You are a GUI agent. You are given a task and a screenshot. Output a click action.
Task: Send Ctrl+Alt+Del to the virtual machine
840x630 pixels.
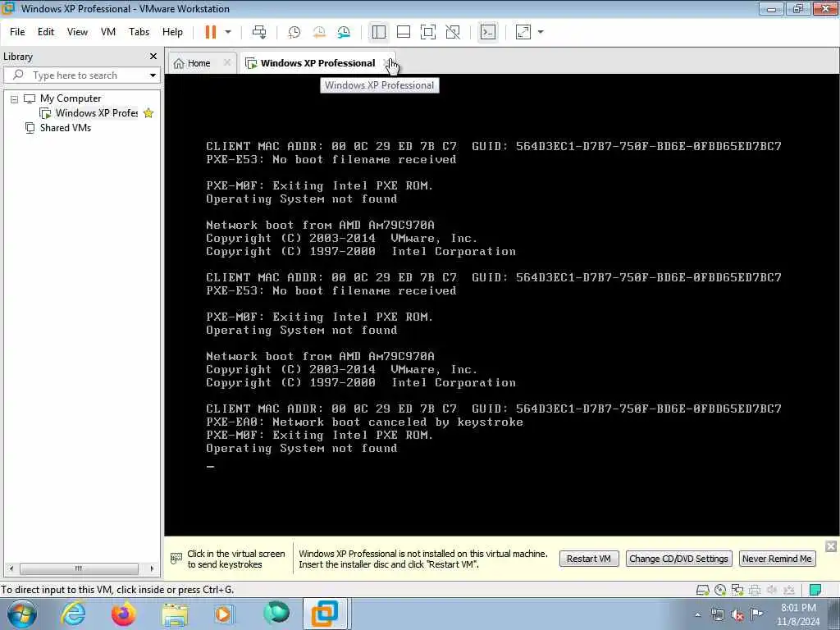pyautogui.click(x=259, y=32)
